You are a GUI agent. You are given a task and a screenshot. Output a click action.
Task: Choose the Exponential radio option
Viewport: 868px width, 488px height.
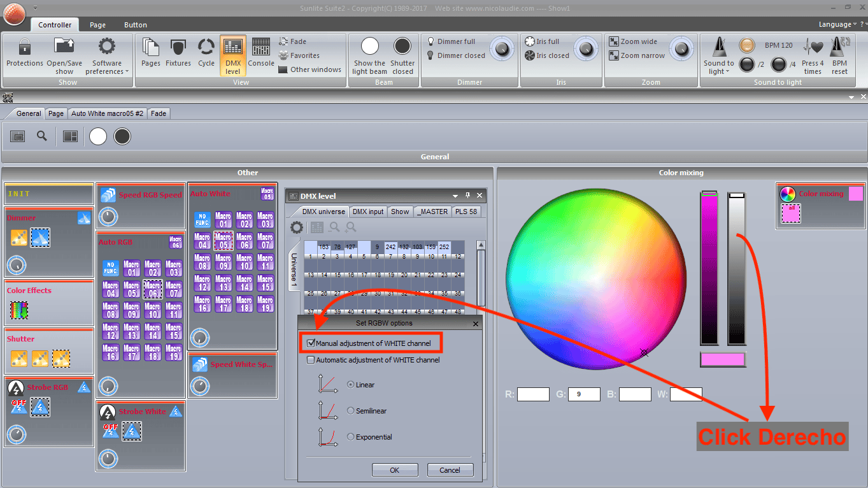(x=351, y=437)
